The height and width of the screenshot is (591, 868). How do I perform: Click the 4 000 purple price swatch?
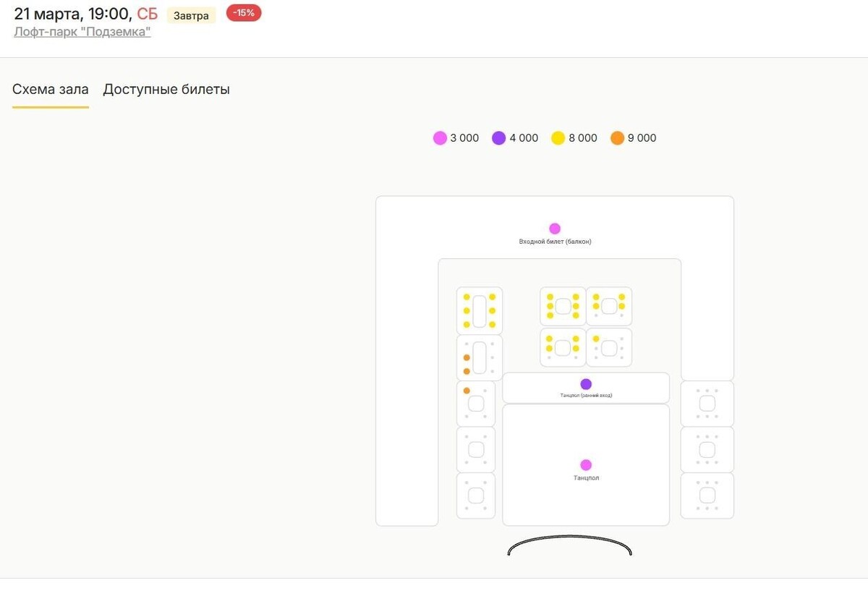499,138
